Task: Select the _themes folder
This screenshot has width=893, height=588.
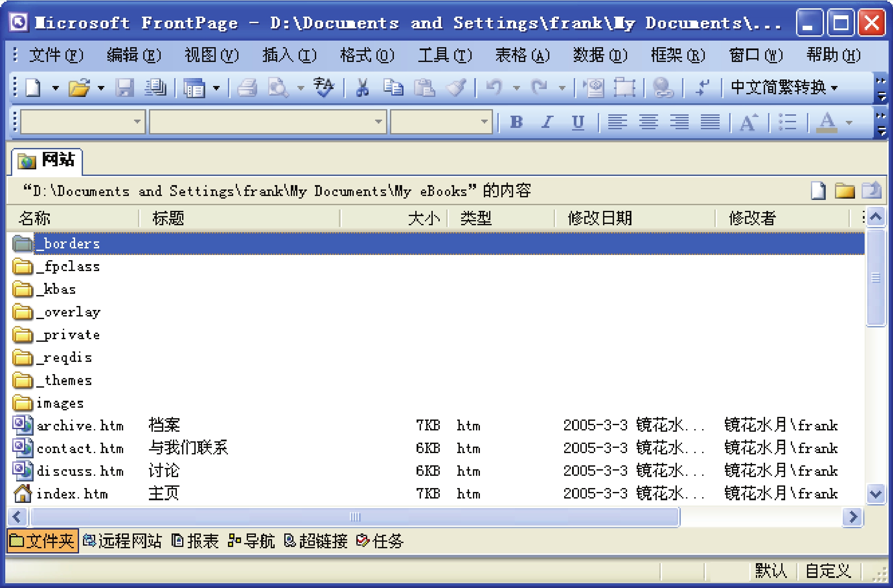Action: coord(52,380)
